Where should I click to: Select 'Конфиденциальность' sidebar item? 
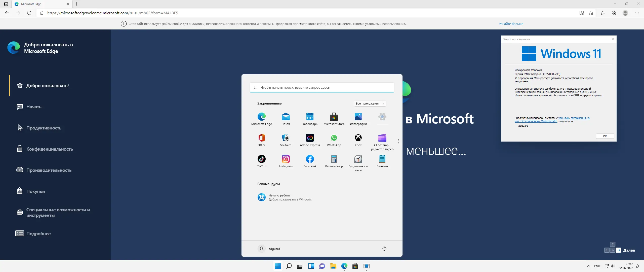coord(50,149)
